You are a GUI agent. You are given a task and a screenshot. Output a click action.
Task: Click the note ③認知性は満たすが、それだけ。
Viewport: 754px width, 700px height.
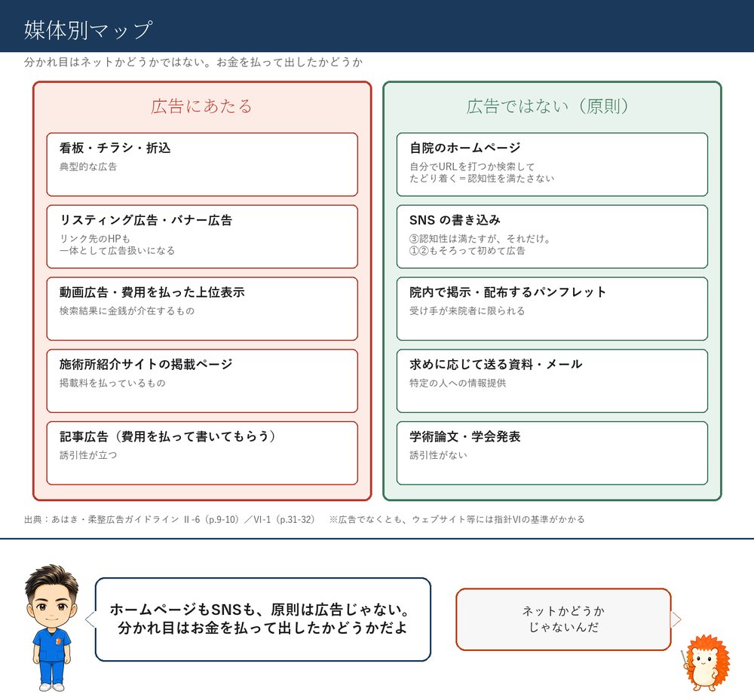tap(480, 239)
